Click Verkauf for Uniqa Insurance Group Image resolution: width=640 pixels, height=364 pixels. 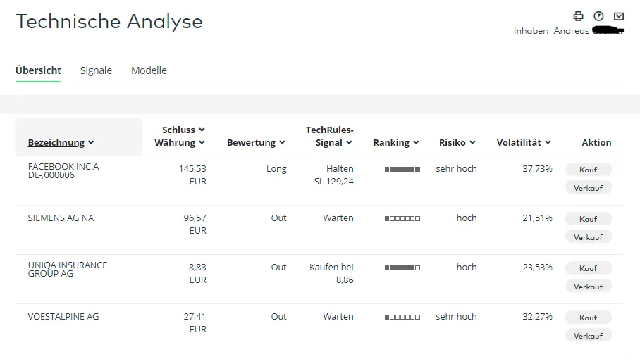tap(588, 287)
